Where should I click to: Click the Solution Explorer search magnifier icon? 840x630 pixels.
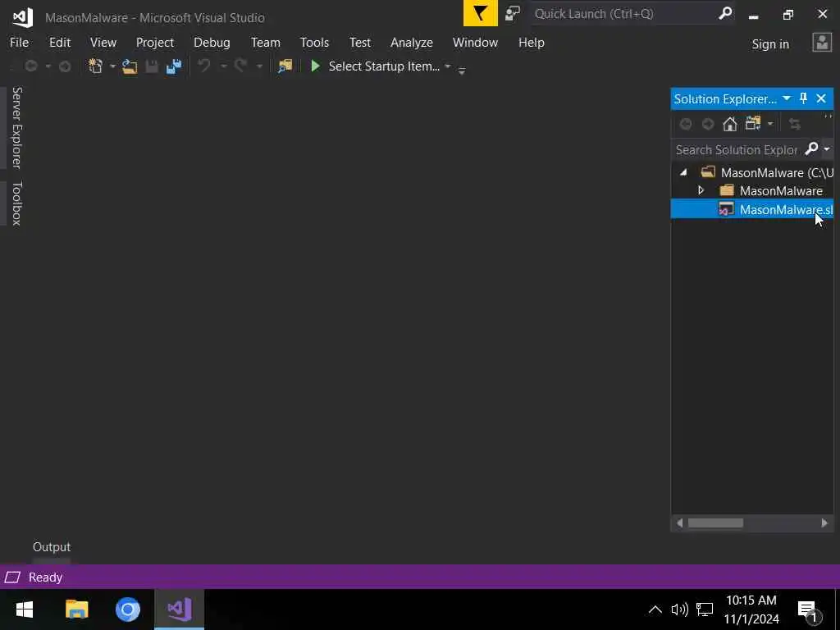pos(811,148)
